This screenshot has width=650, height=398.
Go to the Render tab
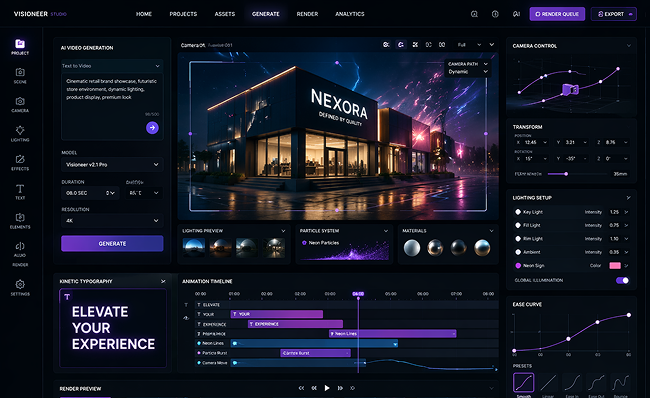click(x=307, y=14)
